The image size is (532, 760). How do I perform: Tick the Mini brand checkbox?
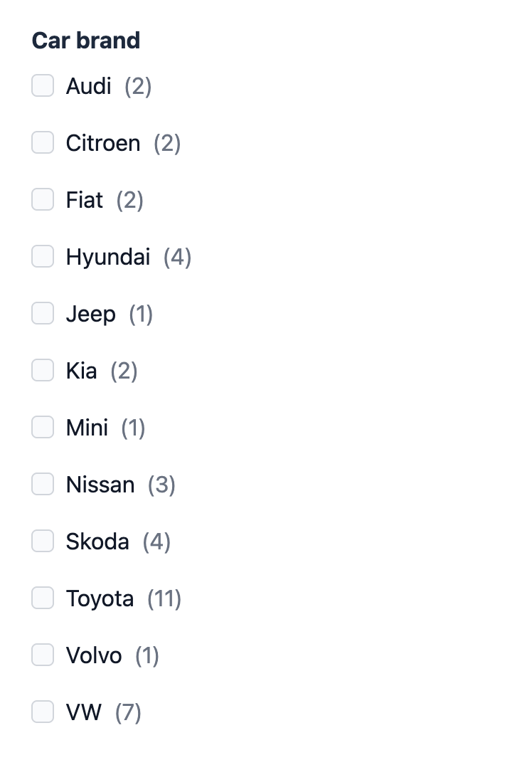pos(43,427)
